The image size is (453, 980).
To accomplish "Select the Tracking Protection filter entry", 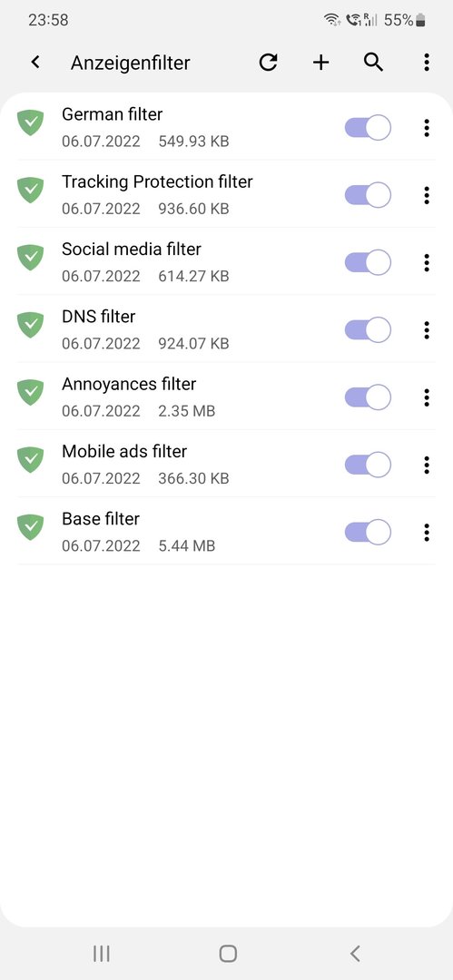I will [175, 194].
